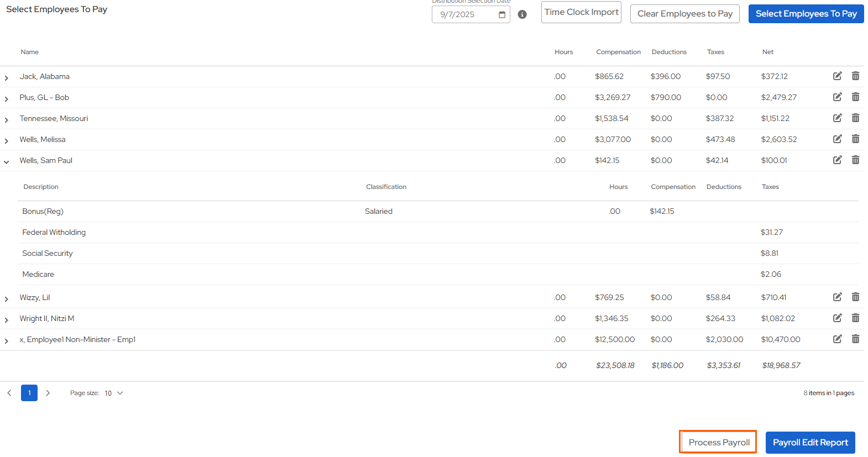Click Time Clock Import button
Viewport: 868px width, 457px height.
pos(581,12)
